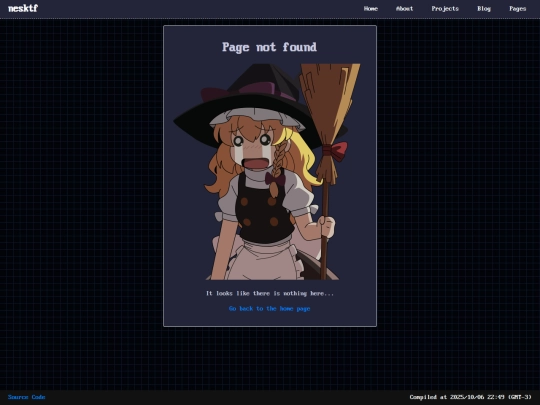Navigate to the Blog
This screenshot has height=405, width=540.
[484, 9]
